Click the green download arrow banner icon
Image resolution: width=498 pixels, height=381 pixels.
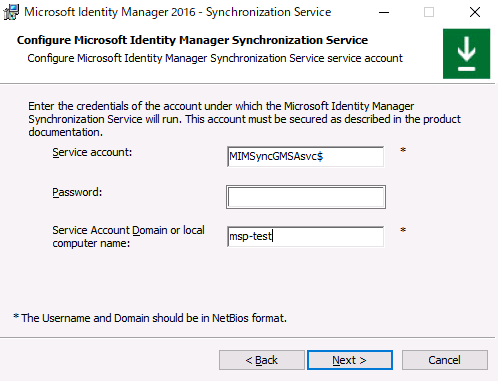pos(466,54)
